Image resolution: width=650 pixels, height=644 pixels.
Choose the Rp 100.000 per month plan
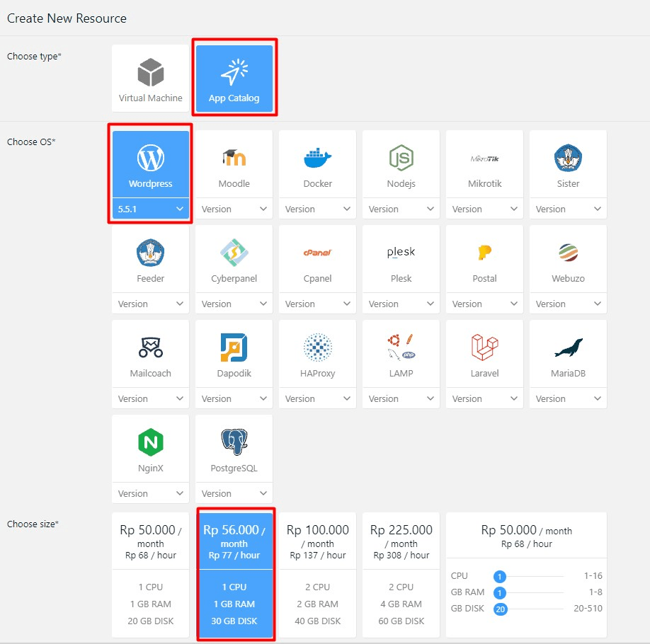pyautogui.click(x=317, y=575)
